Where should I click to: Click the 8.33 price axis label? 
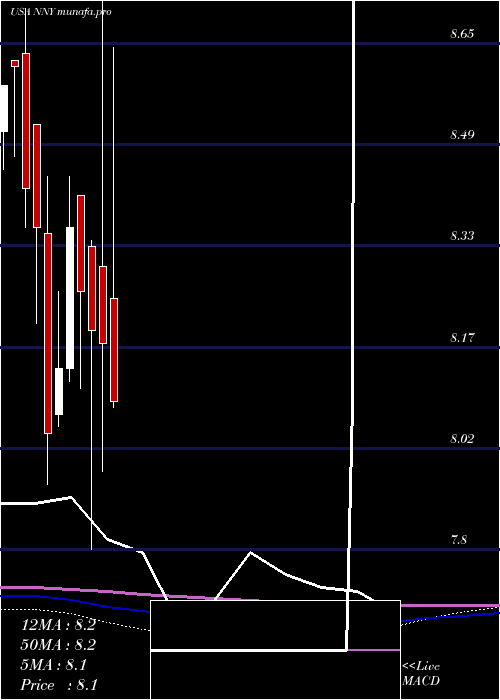pyautogui.click(x=462, y=236)
